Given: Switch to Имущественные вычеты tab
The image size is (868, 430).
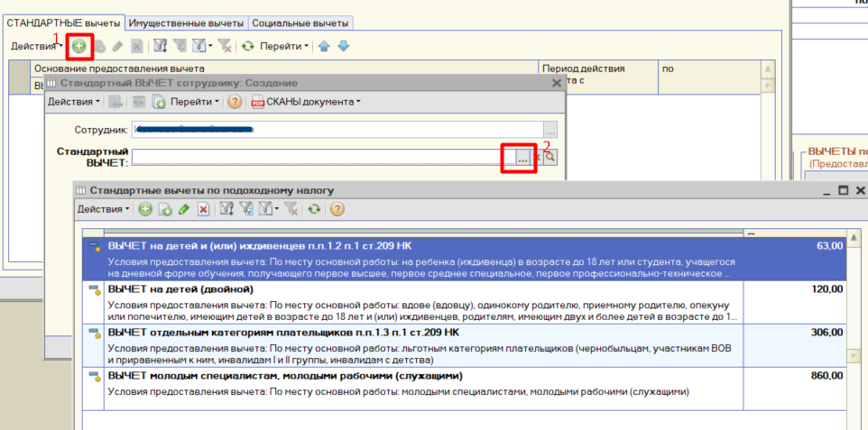Looking at the screenshot, I should coord(186,23).
